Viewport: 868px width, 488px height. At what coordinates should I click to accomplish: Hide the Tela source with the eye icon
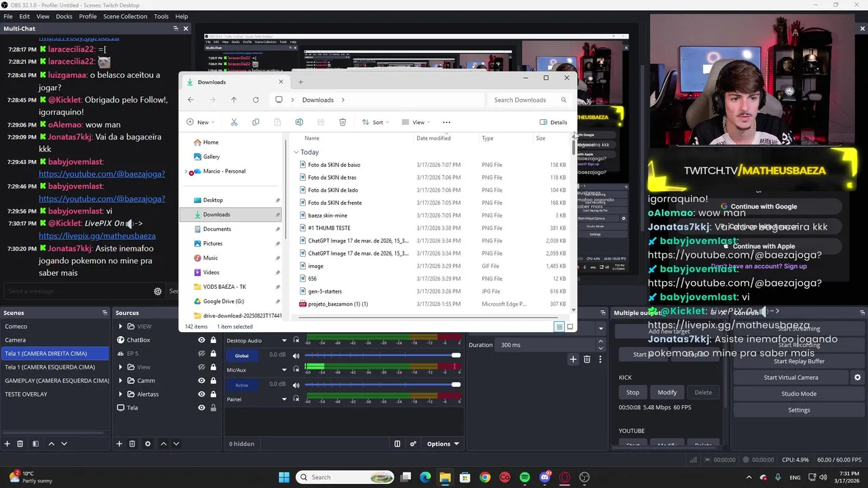[x=201, y=408]
